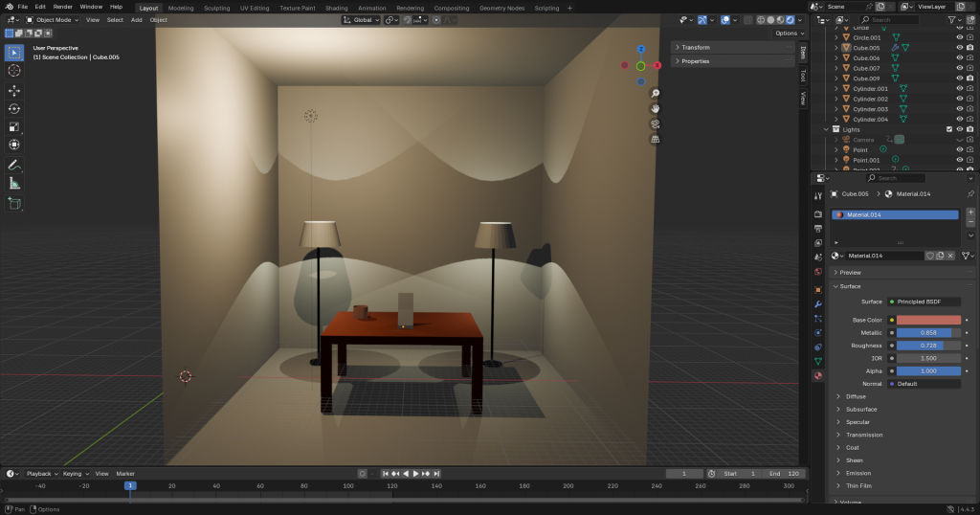Open the Object Mode dropdown
980x515 pixels.
tap(53, 19)
